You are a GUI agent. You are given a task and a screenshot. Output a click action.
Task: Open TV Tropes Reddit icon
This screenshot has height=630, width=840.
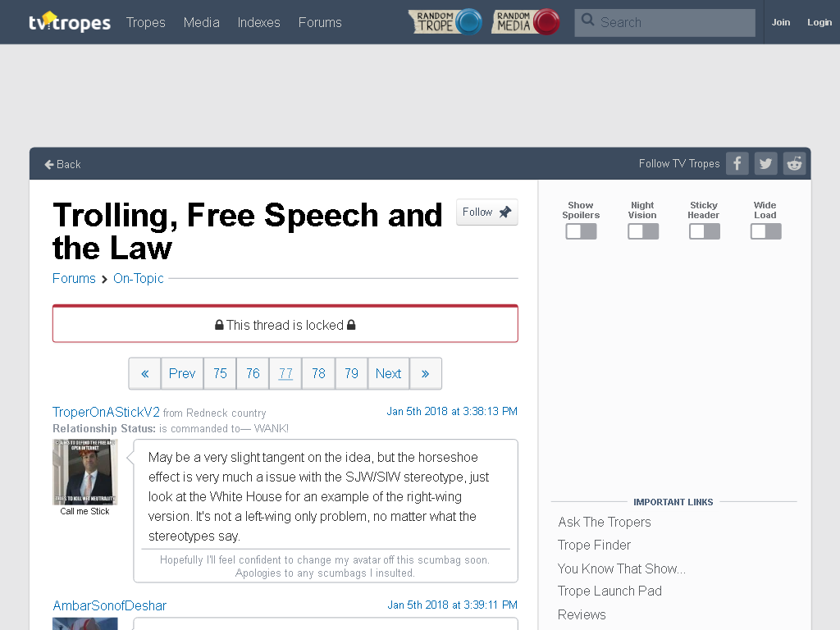794,163
